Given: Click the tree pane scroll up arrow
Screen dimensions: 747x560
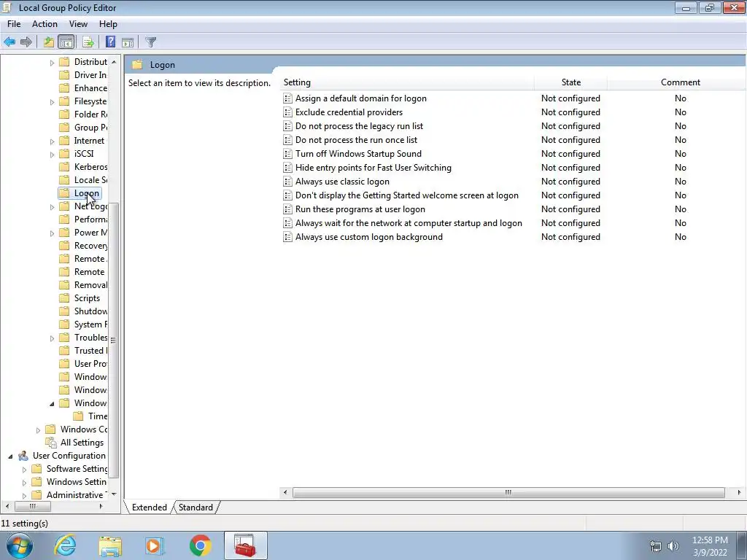Looking at the screenshot, I should (113, 62).
